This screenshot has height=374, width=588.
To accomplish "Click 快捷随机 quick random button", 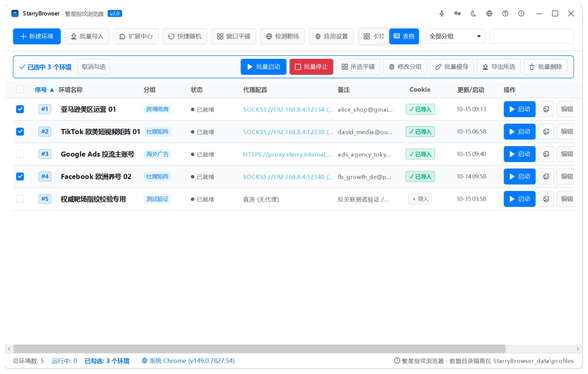I will point(185,36).
